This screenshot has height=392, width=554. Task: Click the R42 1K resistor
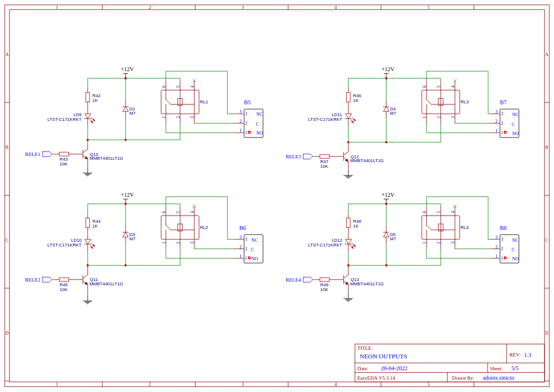(88, 97)
